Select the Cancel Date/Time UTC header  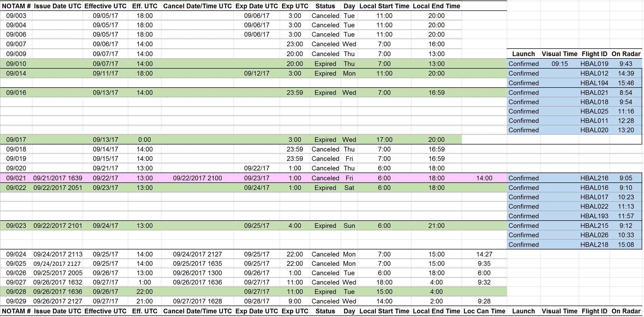(197, 6)
